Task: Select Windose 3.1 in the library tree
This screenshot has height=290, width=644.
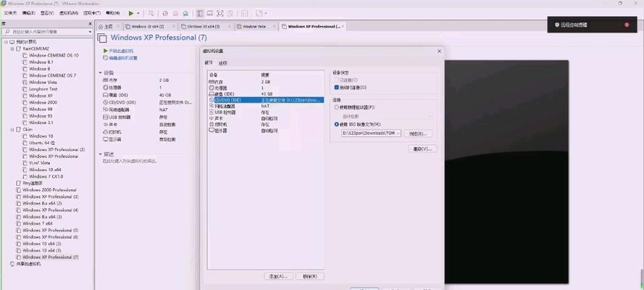Action: [41, 123]
